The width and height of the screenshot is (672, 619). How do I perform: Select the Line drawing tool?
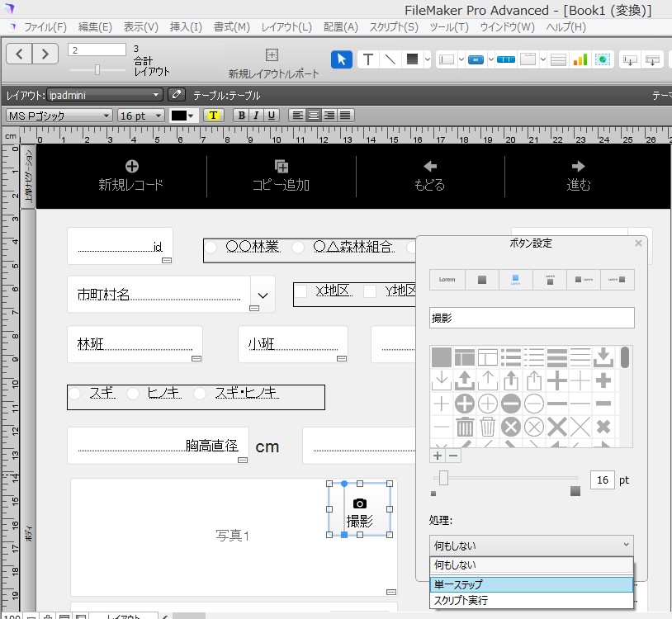coord(390,59)
